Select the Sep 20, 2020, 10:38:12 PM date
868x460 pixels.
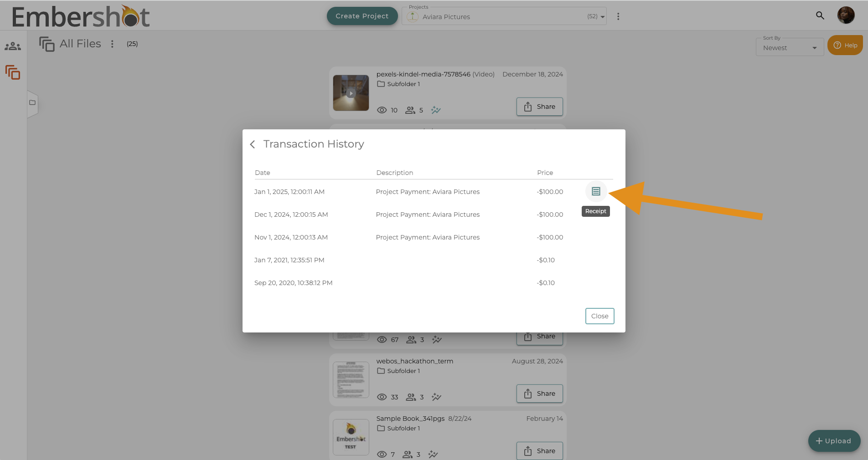click(x=293, y=283)
